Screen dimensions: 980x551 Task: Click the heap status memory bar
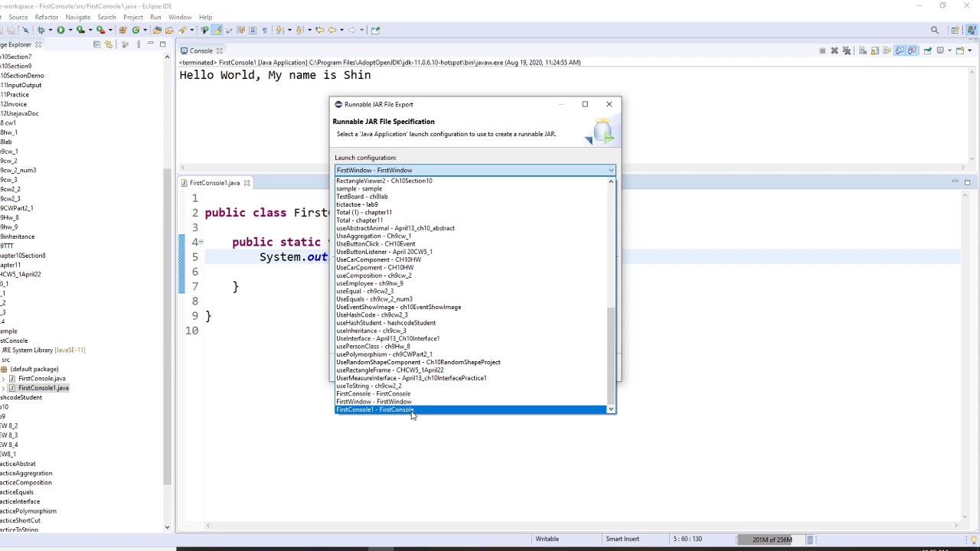tap(770, 540)
